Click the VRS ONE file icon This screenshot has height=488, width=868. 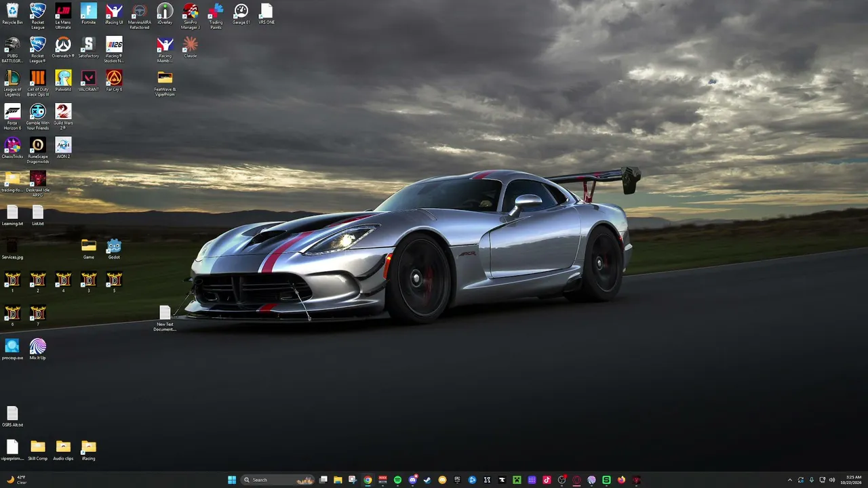point(267,14)
